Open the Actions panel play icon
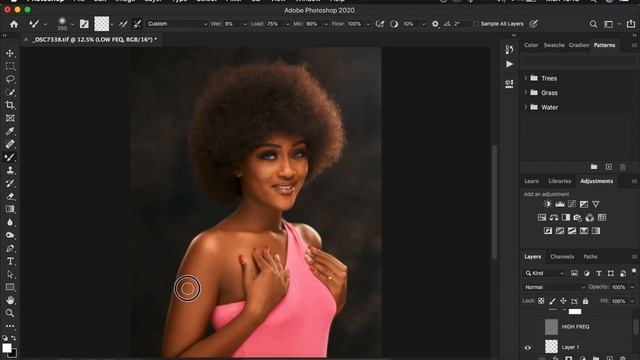This screenshot has width=640, height=360. tap(509, 64)
